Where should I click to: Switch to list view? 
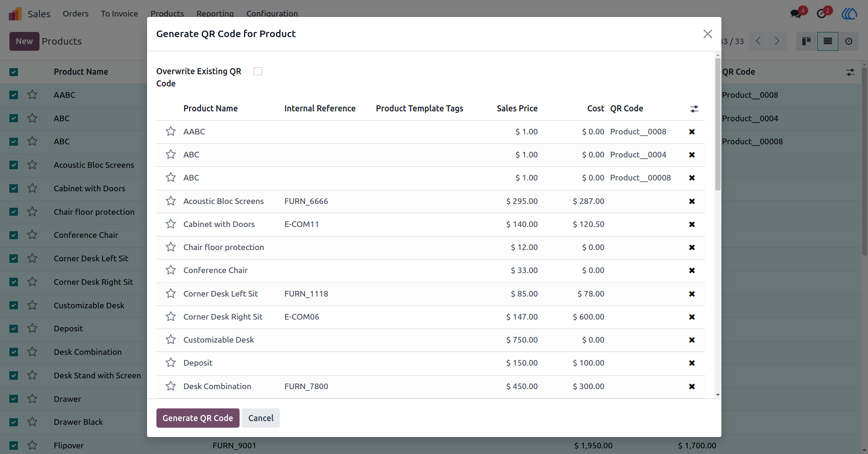pos(828,41)
